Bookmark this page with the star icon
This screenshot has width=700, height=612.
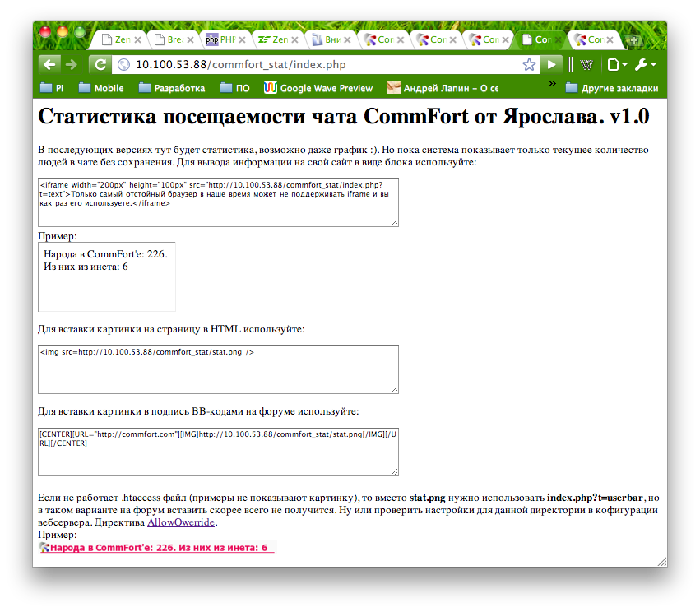pyautogui.click(x=529, y=64)
